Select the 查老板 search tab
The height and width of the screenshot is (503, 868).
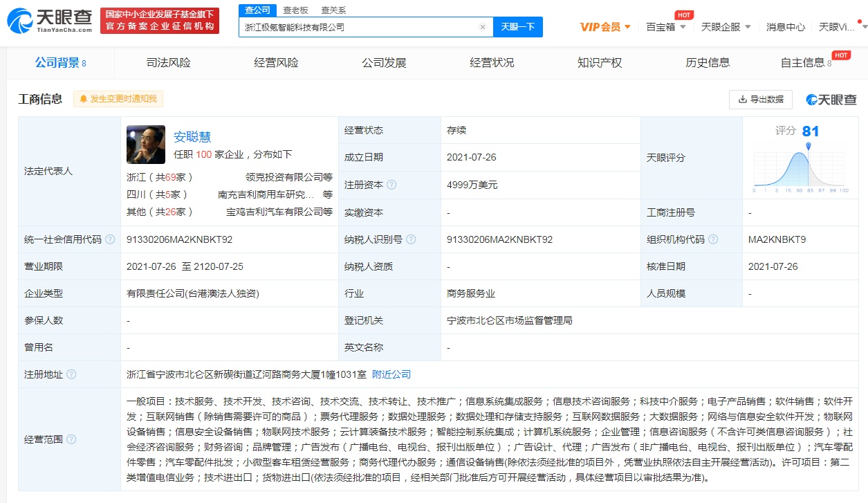click(x=296, y=10)
